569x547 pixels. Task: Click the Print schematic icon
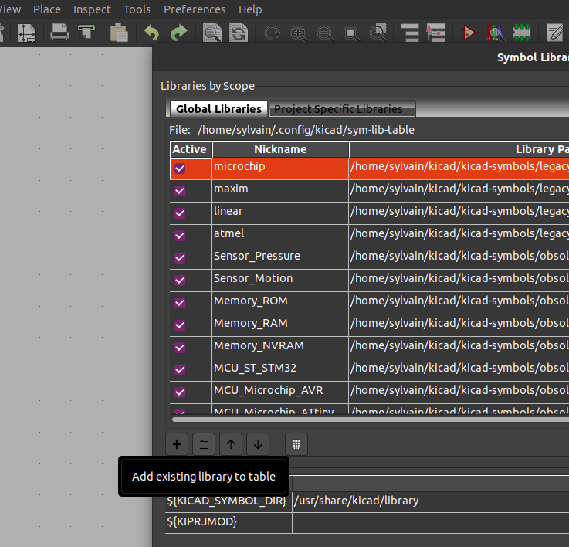coord(59,33)
